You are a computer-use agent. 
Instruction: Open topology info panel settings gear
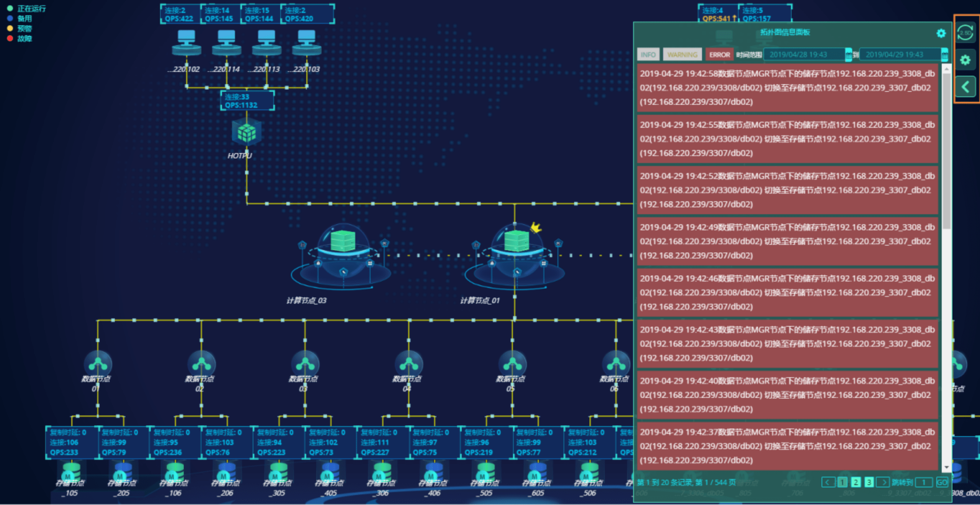(941, 33)
